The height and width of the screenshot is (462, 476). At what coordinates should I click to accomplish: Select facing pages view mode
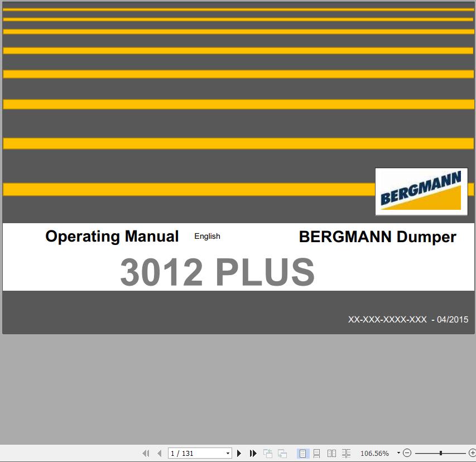click(x=331, y=453)
